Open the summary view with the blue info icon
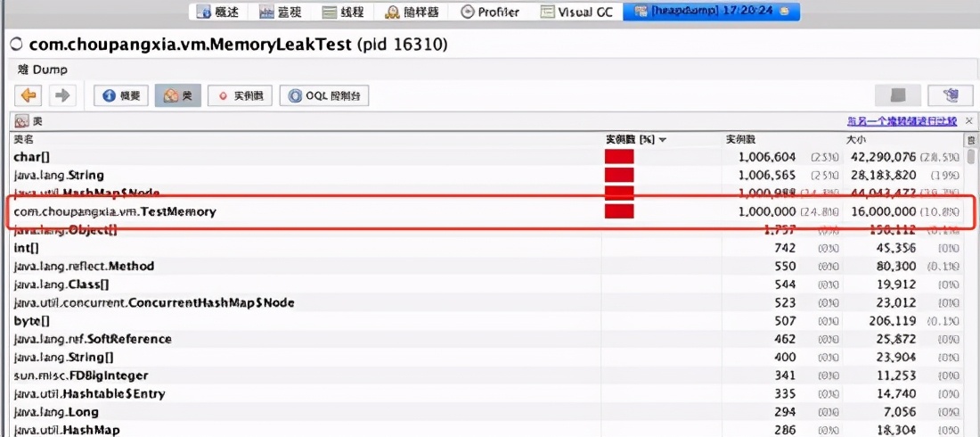This screenshot has height=437, width=980. point(120,95)
